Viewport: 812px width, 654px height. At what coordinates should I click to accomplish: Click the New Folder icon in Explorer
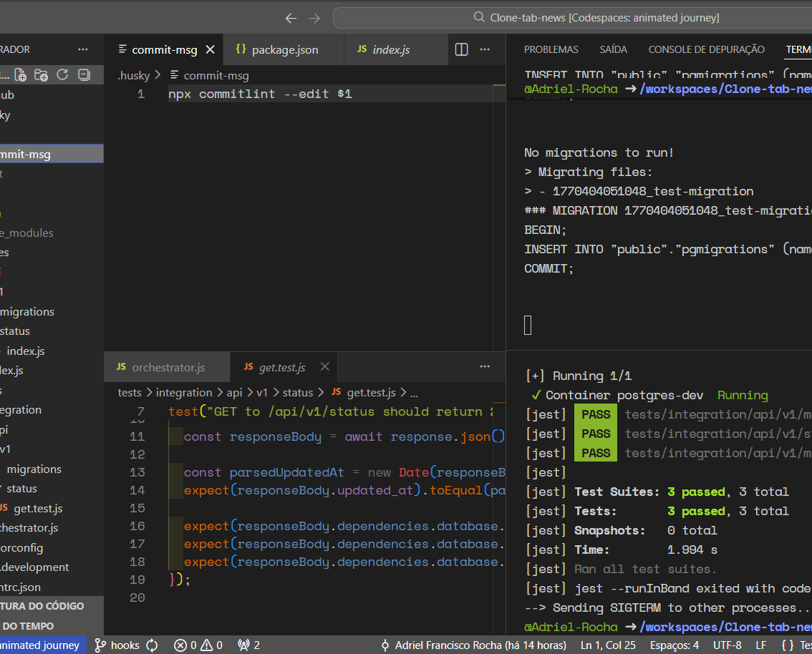click(x=42, y=74)
